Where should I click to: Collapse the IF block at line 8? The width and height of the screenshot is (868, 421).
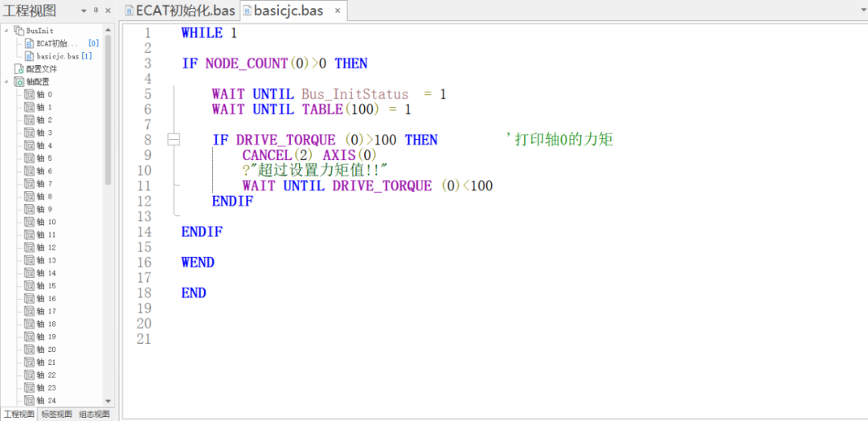point(174,140)
